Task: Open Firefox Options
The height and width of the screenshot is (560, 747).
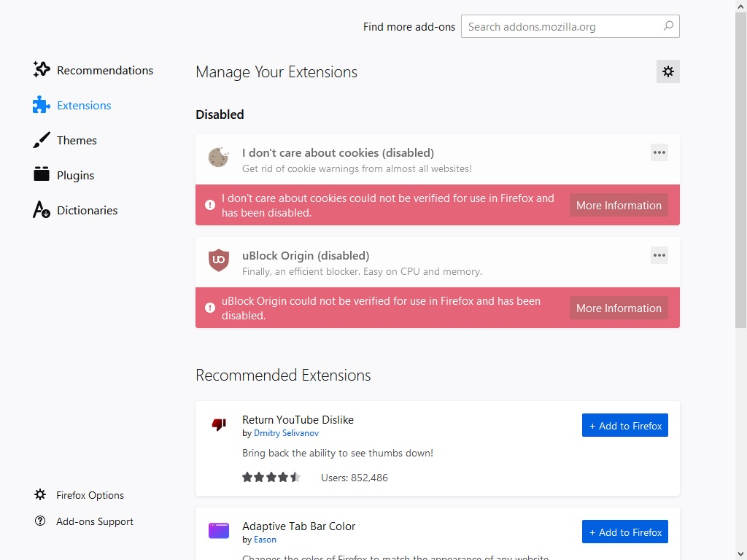Action: click(79, 495)
